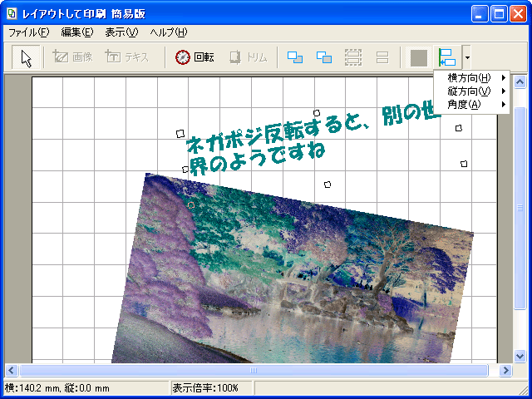532x399 pixels.
Task: Click the group objects icon
Action: [x=353, y=57]
